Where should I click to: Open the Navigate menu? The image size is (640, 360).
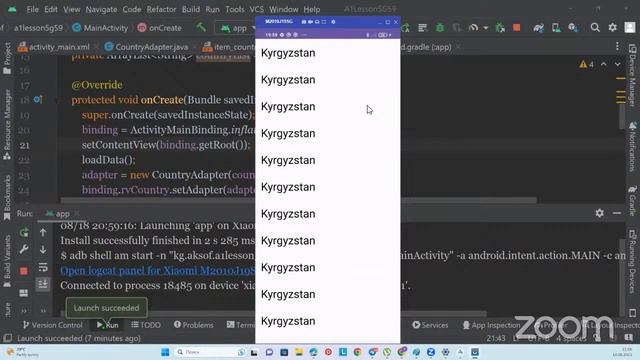pos(101,9)
